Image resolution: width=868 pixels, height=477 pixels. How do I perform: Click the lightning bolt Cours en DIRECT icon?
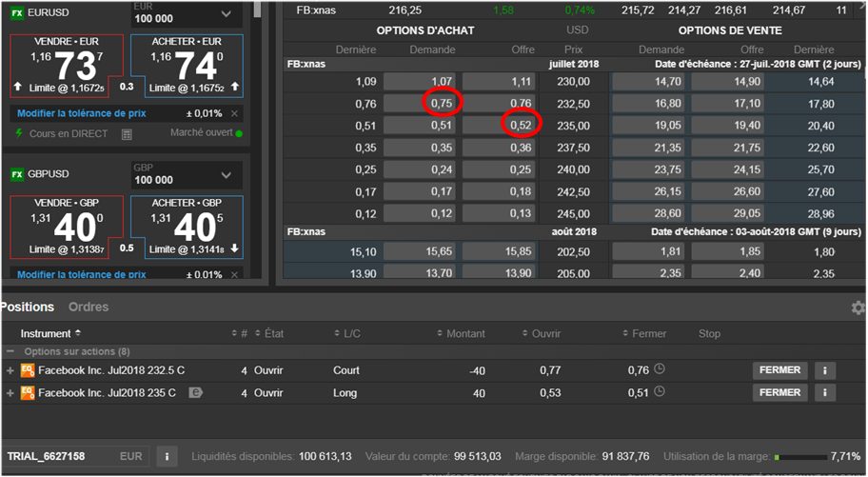point(19,133)
